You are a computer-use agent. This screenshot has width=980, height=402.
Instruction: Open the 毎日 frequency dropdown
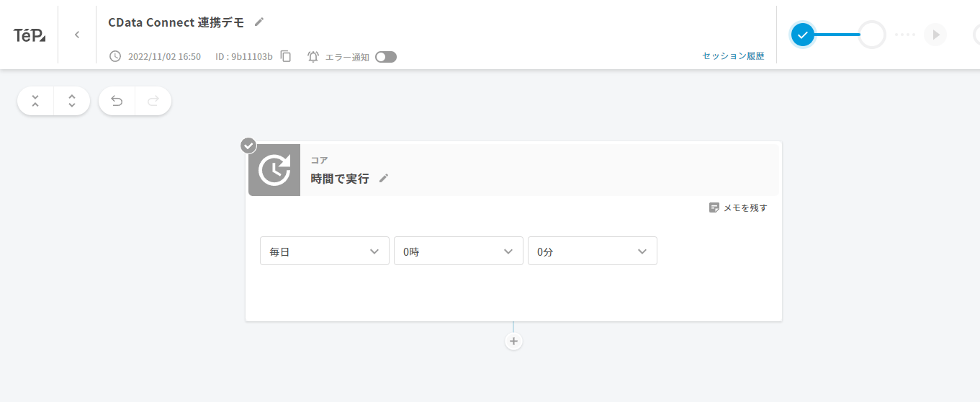coord(324,251)
